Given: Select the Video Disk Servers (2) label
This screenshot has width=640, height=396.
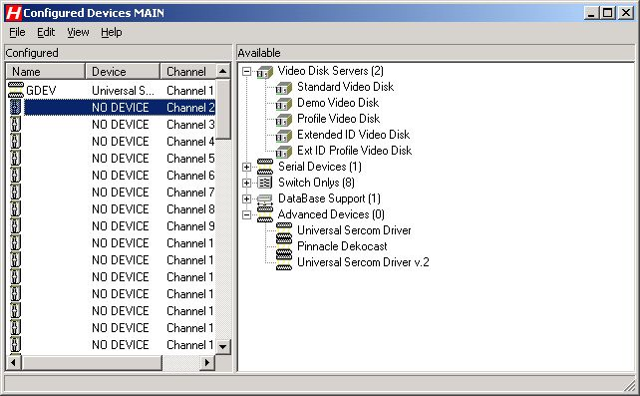Looking at the screenshot, I should point(331,71).
